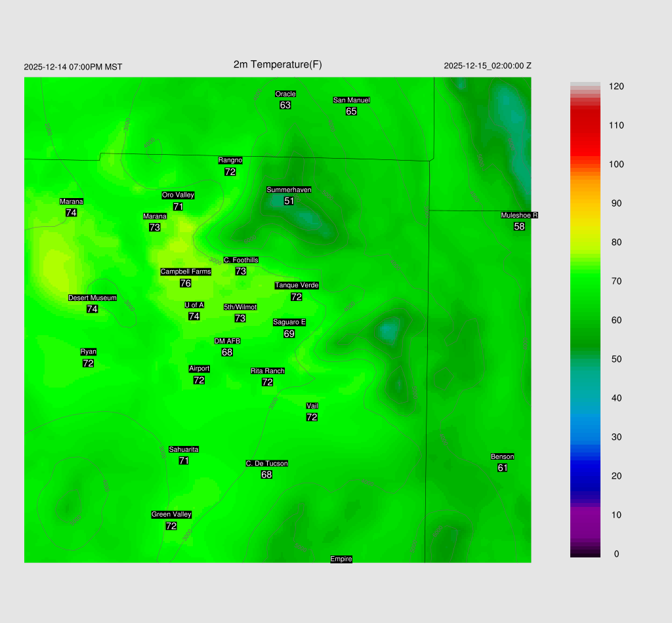
Task: Select the Tanque Verde station label
Action: [297, 285]
